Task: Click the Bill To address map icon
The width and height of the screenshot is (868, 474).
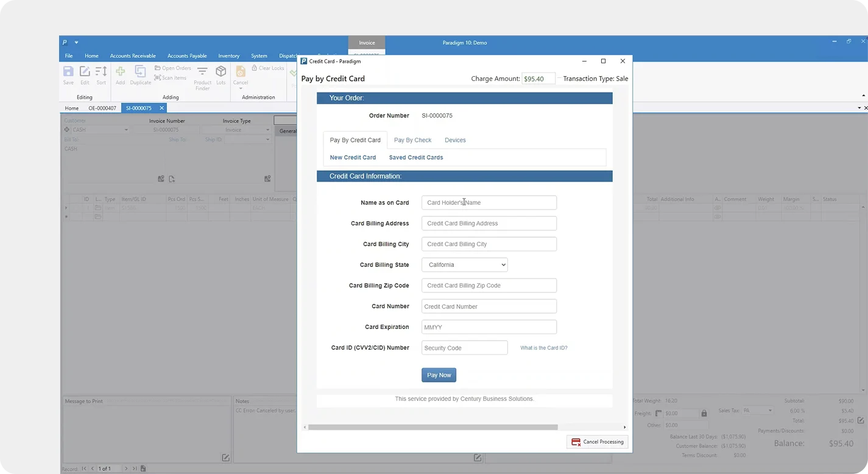Action: pos(161,179)
